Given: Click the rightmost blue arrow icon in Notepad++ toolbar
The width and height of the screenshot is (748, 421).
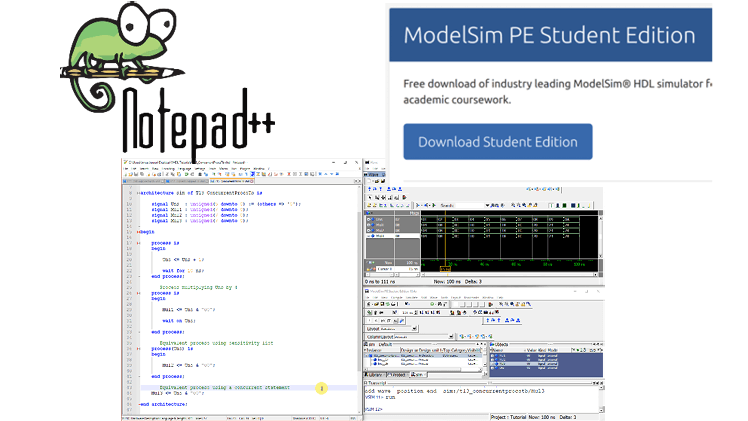Looking at the screenshot, I should [x=337, y=174].
